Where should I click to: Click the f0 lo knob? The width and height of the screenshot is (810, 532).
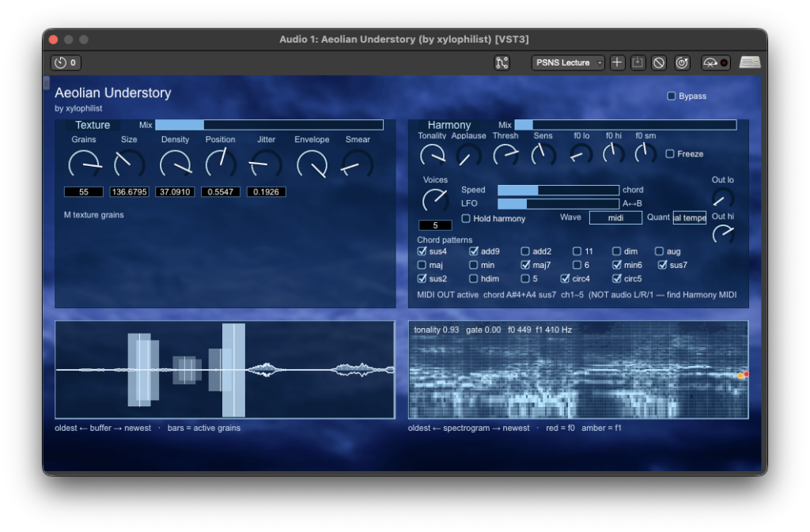coord(581,155)
